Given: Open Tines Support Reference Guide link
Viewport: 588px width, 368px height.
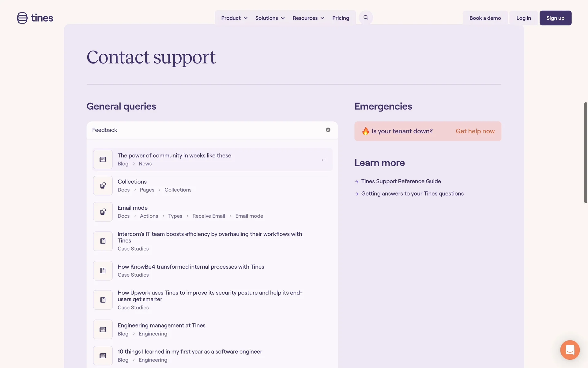Looking at the screenshot, I should [x=401, y=182].
